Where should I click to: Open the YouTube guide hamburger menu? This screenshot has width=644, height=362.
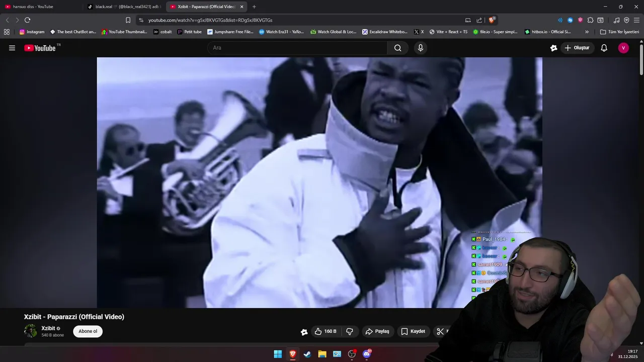pyautogui.click(x=12, y=48)
